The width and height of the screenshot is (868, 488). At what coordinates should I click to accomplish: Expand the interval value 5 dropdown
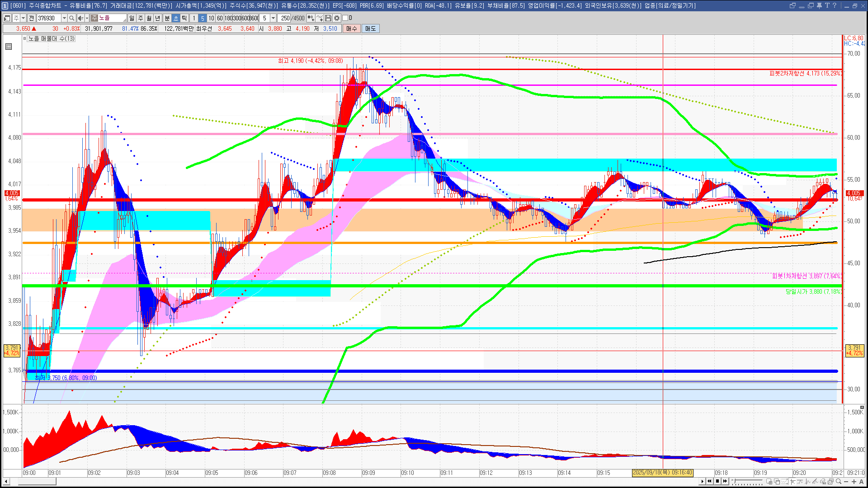(273, 18)
